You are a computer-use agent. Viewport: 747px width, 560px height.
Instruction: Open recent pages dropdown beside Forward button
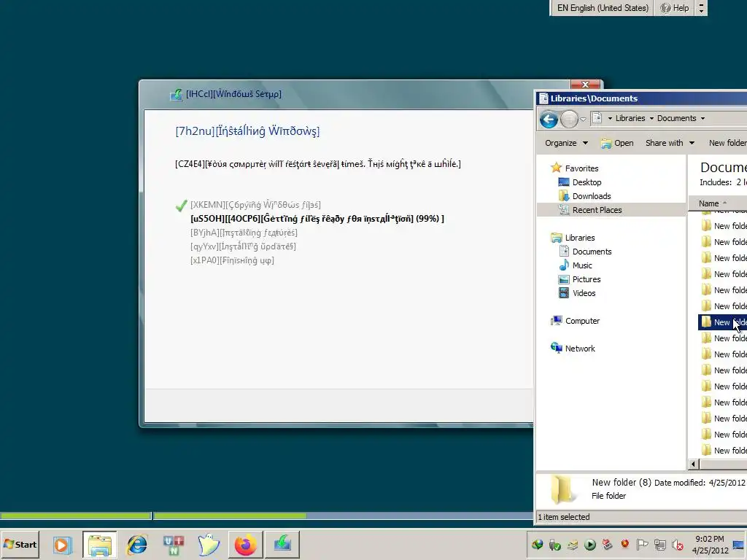pyautogui.click(x=583, y=119)
